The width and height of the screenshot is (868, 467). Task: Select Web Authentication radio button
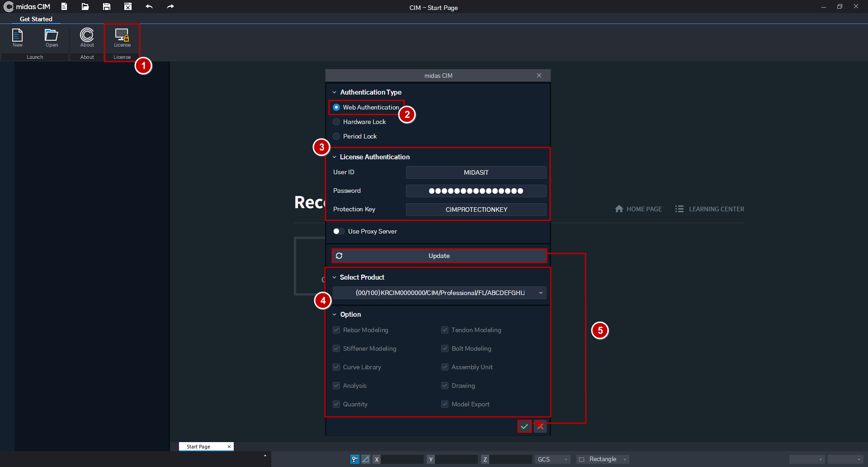pos(336,107)
